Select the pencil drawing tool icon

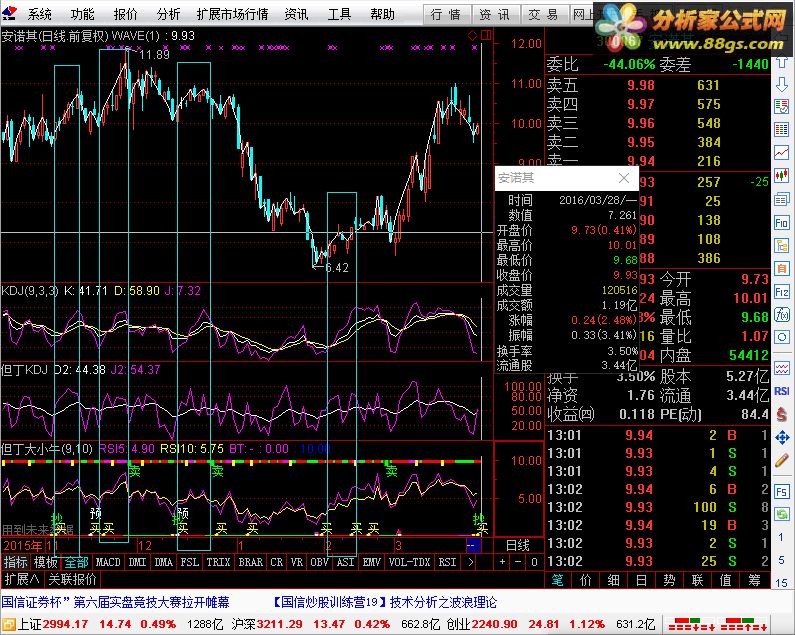click(x=781, y=461)
